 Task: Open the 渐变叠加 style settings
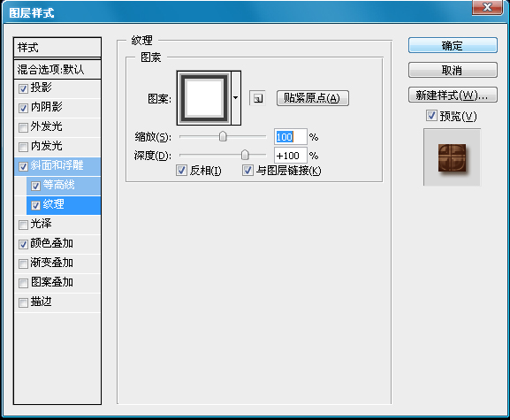coord(52,263)
